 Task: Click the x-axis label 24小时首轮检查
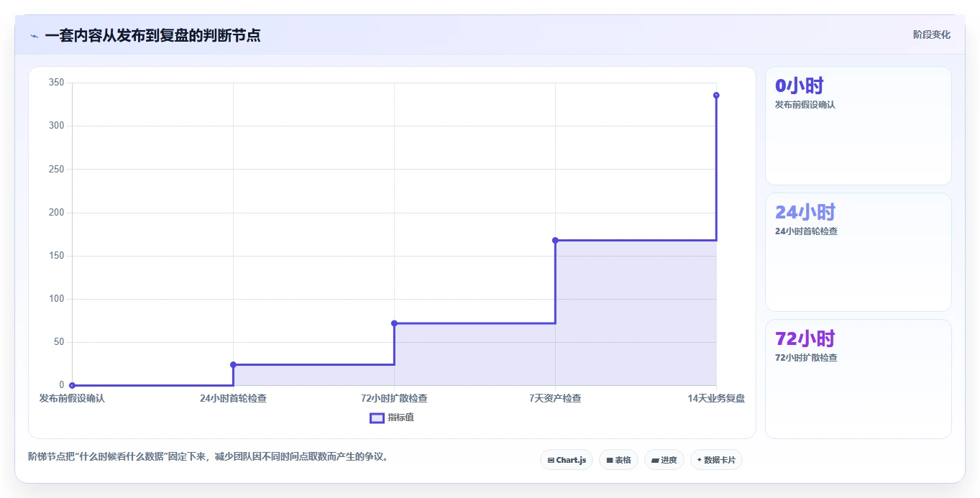pos(233,398)
